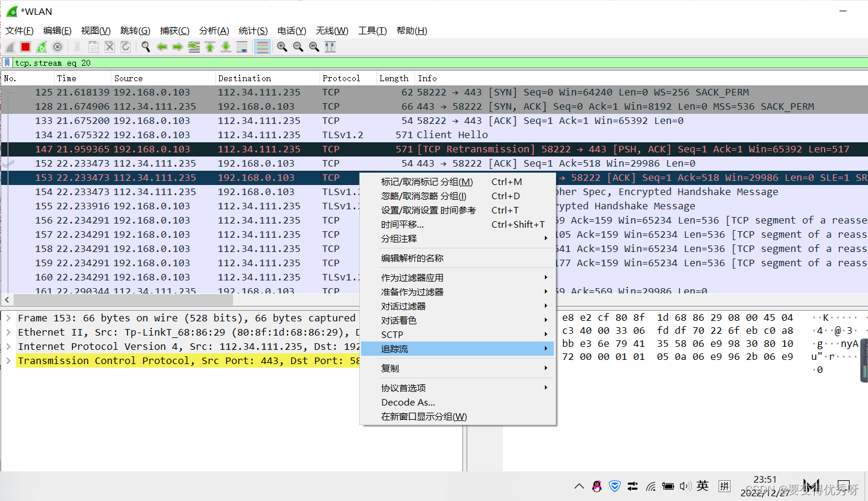Image resolution: width=868 pixels, height=501 pixels.
Task: Reset text zoom to normal size
Action: [x=314, y=47]
